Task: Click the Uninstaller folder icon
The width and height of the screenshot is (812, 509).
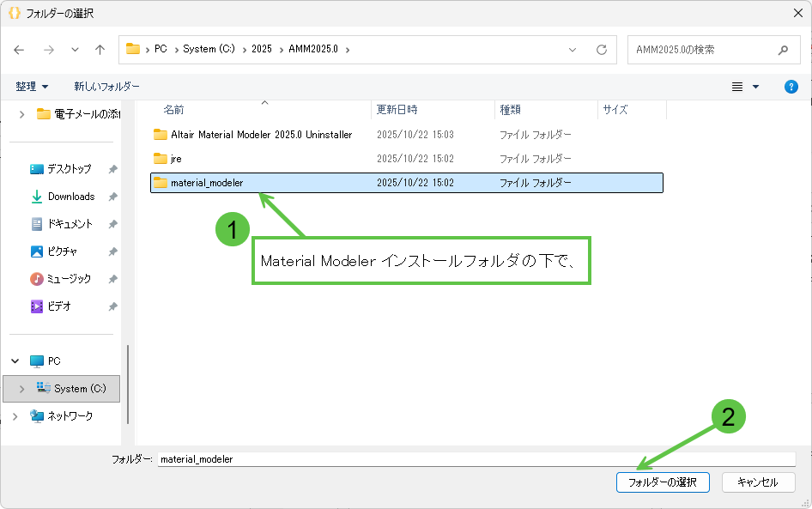Action: click(161, 134)
